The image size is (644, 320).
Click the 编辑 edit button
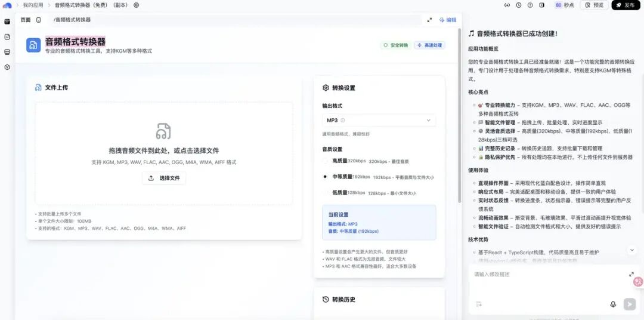pyautogui.click(x=448, y=20)
